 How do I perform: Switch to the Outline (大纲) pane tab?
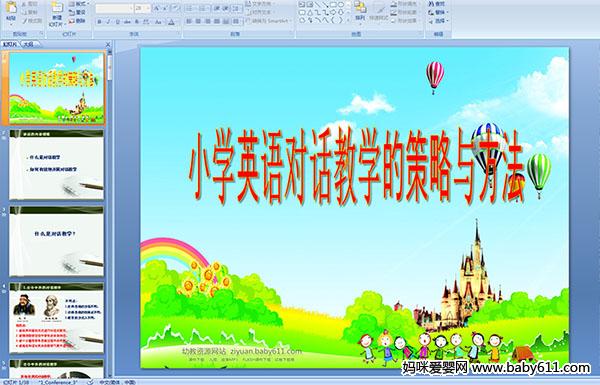click(28, 44)
